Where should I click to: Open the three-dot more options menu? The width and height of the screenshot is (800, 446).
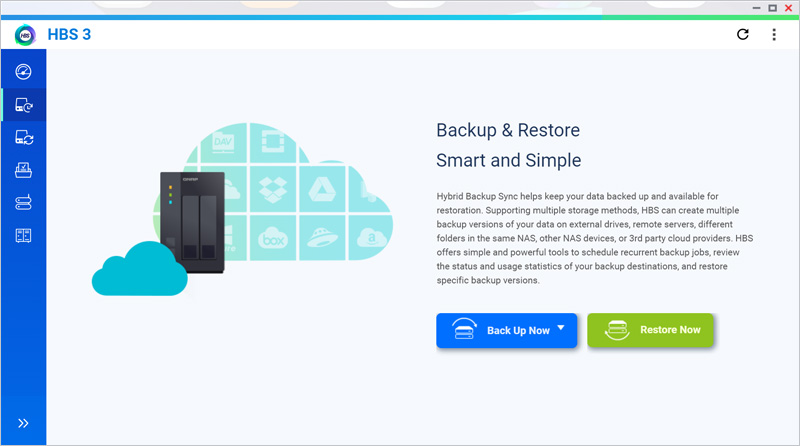click(x=774, y=34)
